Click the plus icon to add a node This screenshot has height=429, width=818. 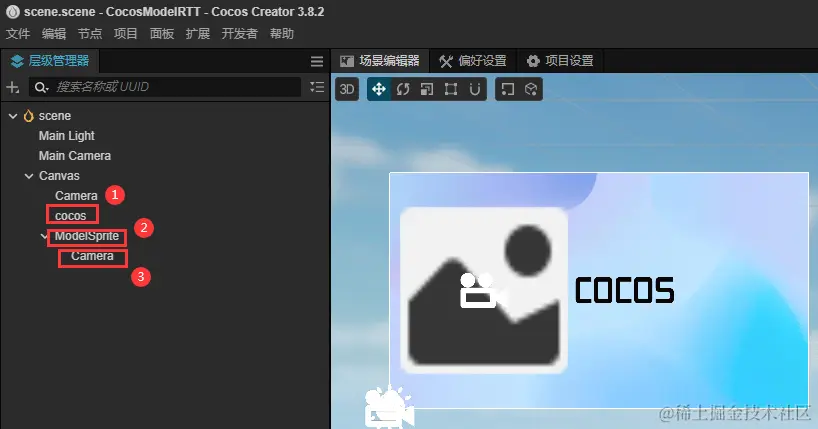coord(13,87)
